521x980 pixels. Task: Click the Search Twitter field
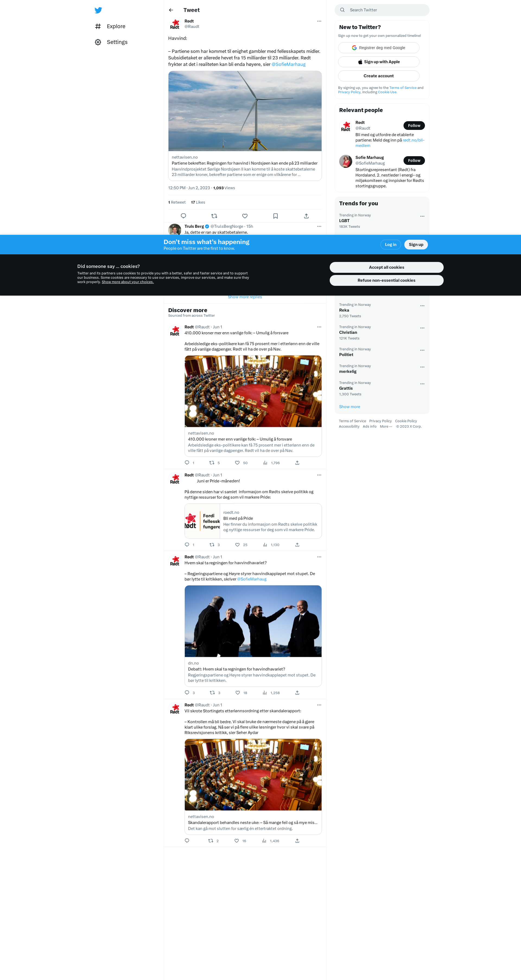click(x=382, y=10)
